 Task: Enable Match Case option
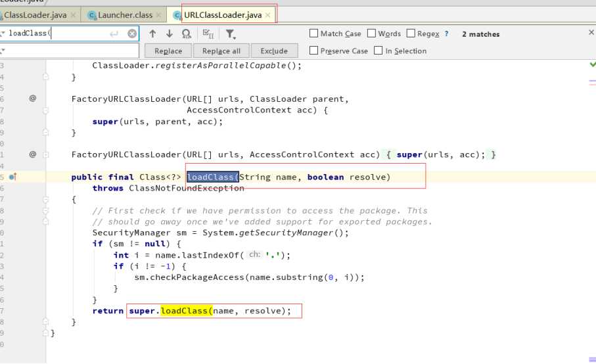[313, 34]
